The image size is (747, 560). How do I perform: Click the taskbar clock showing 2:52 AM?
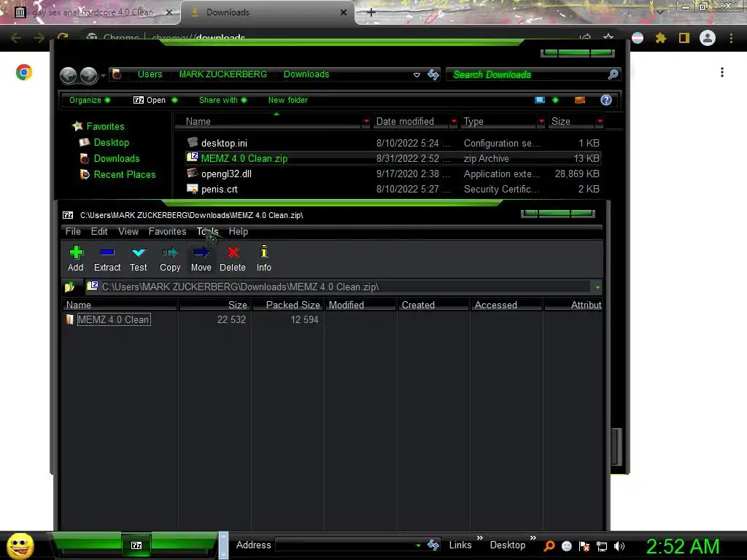coord(682,546)
